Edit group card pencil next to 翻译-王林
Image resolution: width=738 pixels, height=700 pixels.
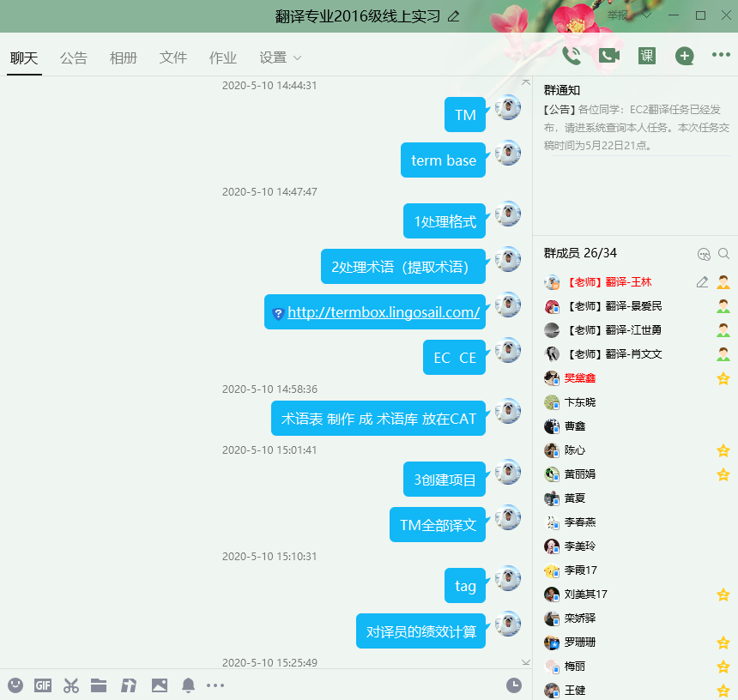pos(702,282)
